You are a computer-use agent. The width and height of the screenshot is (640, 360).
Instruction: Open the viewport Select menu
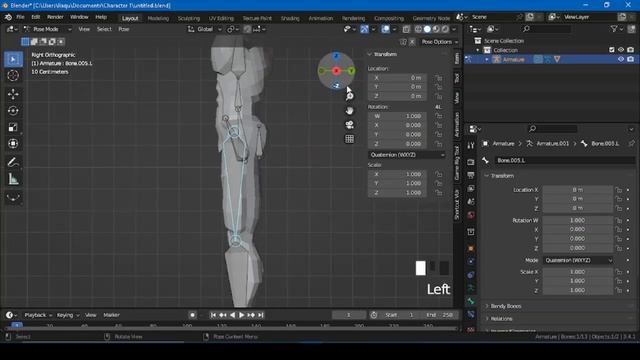104,29
